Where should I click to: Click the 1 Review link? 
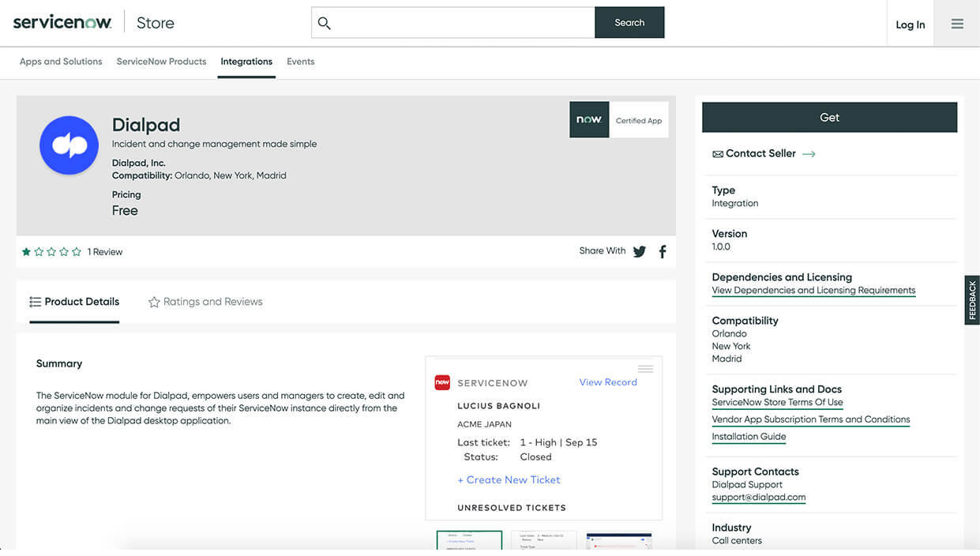[x=105, y=252]
